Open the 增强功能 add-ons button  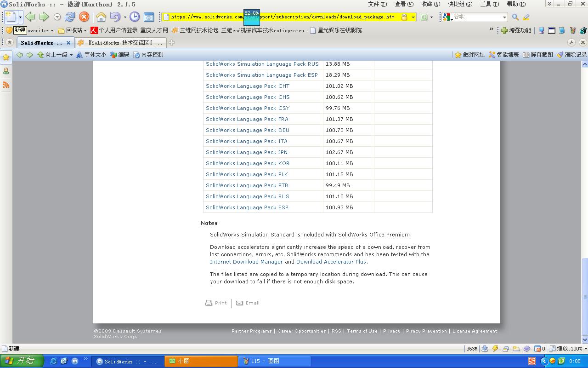[516, 30]
